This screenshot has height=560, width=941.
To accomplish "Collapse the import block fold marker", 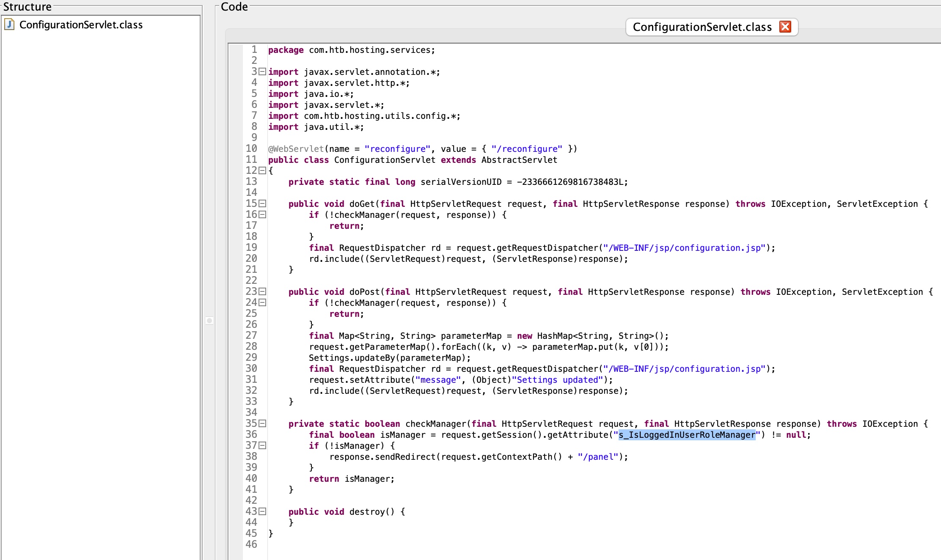I will (x=262, y=71).
